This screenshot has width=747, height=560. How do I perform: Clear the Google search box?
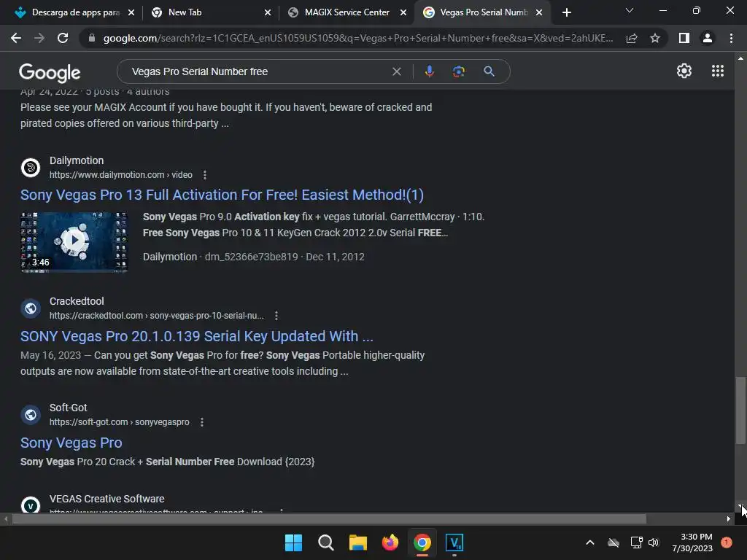(x=396, y=71)
